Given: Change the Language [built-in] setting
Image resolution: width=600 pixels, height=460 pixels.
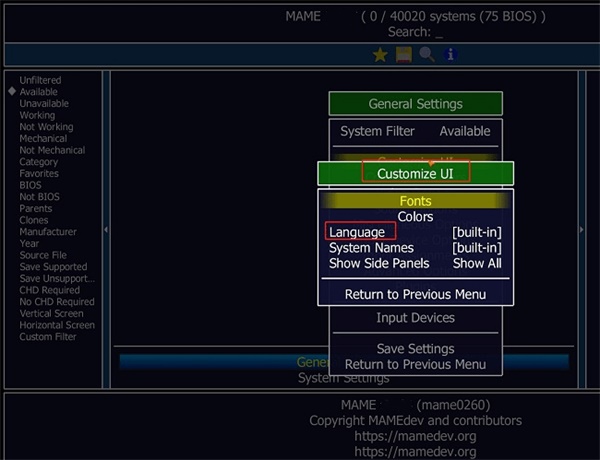Looking at the screenshot, I should pyautogui.click(x=415, y=232).
